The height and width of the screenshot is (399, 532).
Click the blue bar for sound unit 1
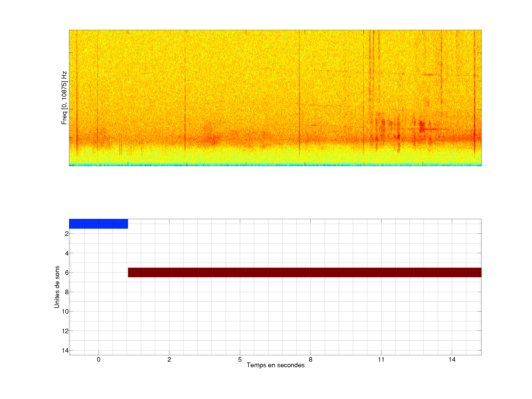pos(98,224)
